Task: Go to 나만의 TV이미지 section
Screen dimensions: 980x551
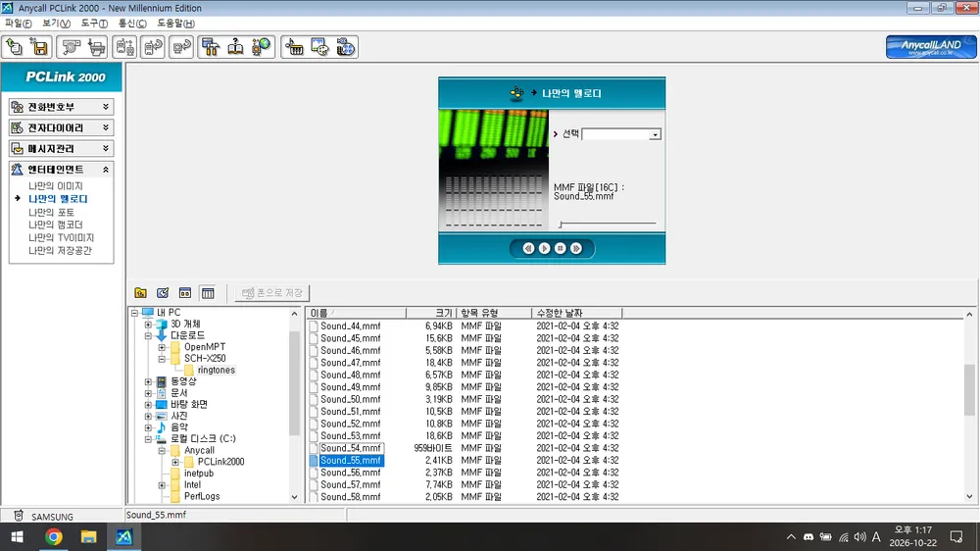Action: click(61, 237)
